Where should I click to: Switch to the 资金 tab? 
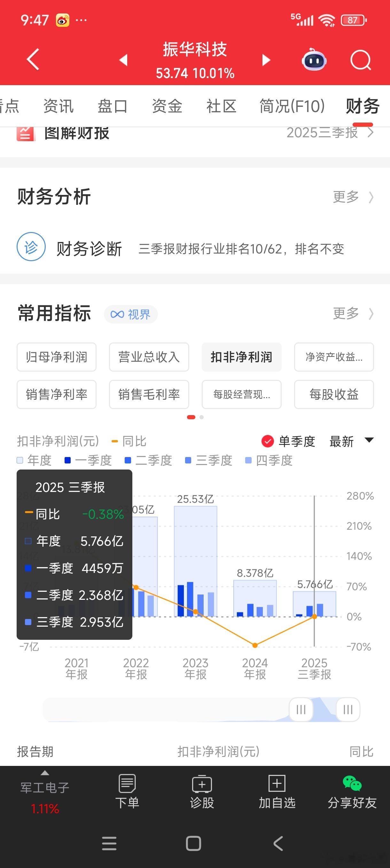coord(167,106)
